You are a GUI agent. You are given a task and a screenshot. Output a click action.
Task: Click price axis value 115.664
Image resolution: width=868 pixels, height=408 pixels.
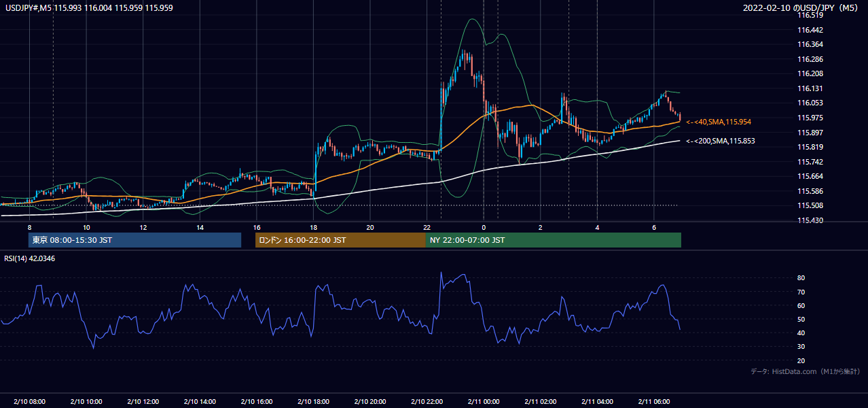click(810, 176)
